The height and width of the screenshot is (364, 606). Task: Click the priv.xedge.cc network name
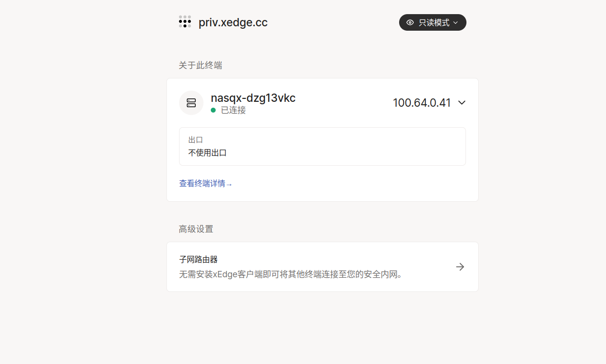point(233,22)
